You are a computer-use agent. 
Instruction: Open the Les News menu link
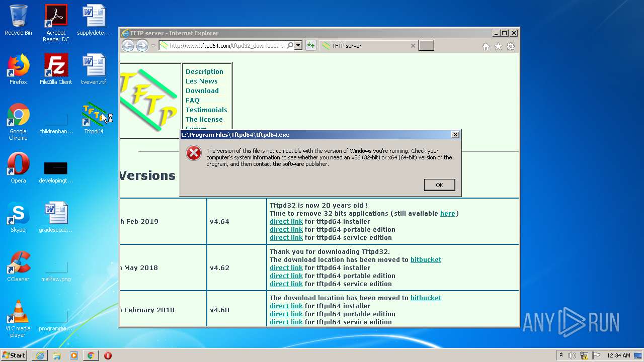tap(202, 81)
